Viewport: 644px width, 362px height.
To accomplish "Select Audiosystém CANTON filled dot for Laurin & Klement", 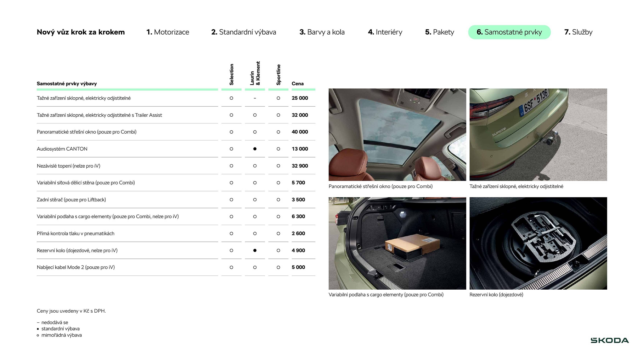I will tap(255, 149).
